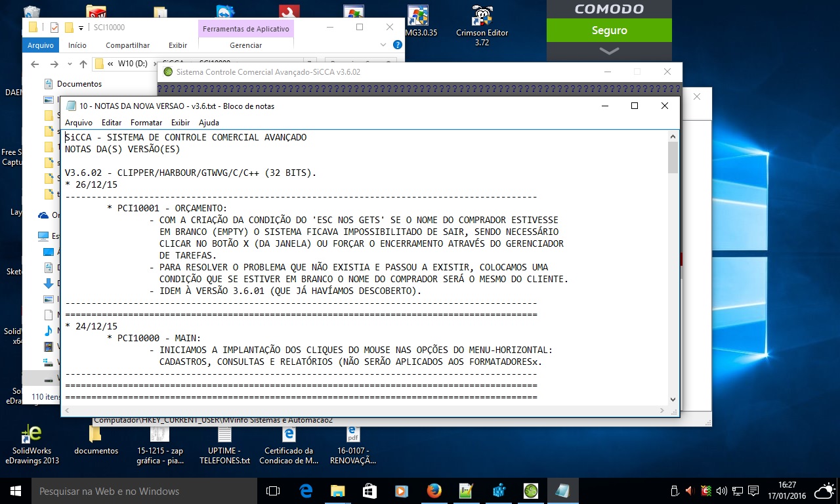Open the media player icon on the taskbar
The height and width of the screenshot is (504, 840).
point(402,491)
